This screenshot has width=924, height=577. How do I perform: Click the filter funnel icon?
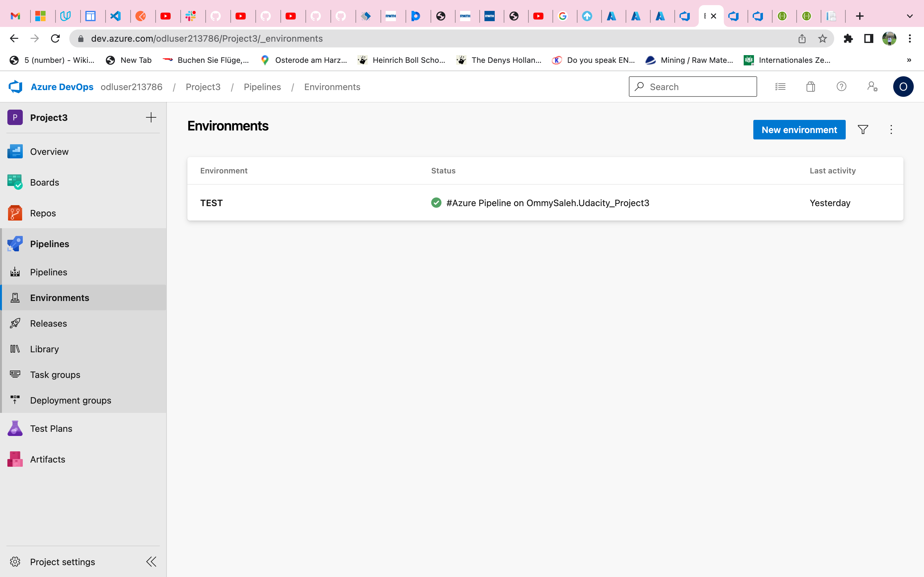[x=863, y=130]
